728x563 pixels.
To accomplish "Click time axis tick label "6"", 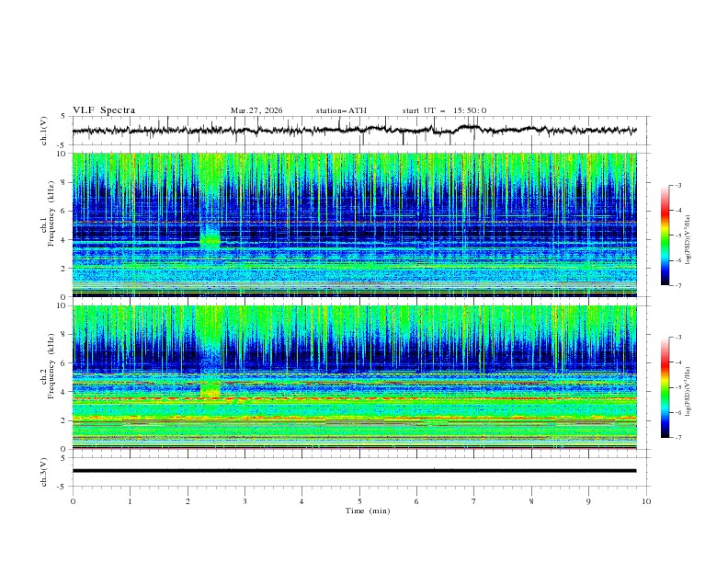I will pyautogui.click(x=416, y=501).
